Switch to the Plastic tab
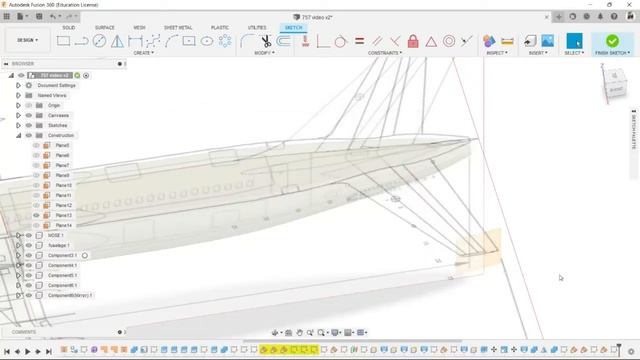Viewport: 640px width, 360px height. (220, 27)
